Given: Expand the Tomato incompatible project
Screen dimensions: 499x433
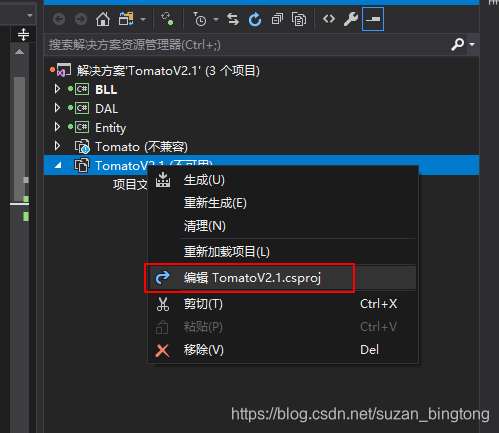Looking at the screenshot, I should point(57,146).
